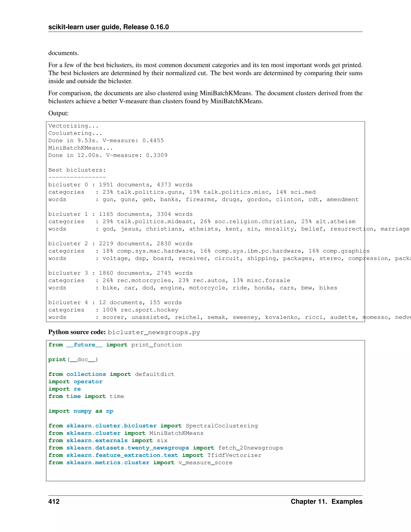
Task: Click the 'Python source code:' bold label
Action: [77, 332]
